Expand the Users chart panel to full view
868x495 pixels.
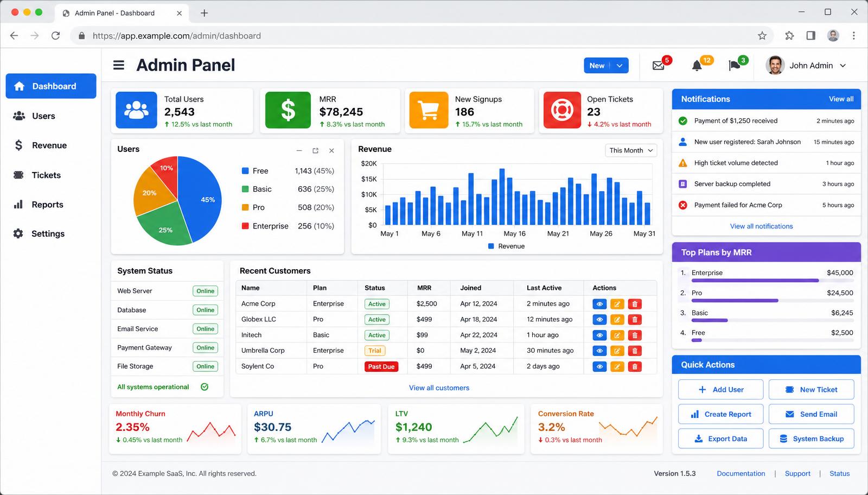(x=315, y=151)
